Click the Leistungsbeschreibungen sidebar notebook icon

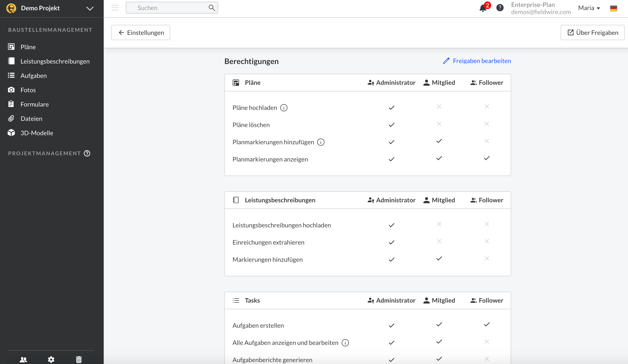point(11,61)
